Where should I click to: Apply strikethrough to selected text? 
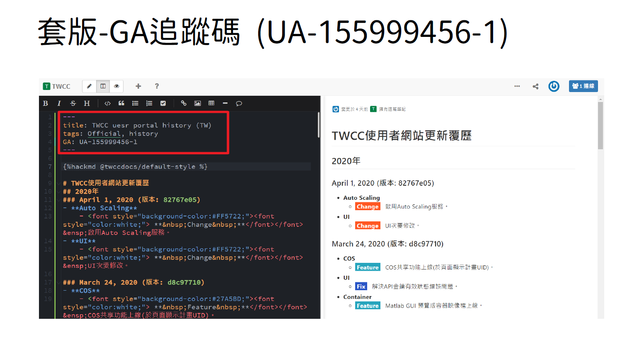pyautogui.click(x=73, y=103)
